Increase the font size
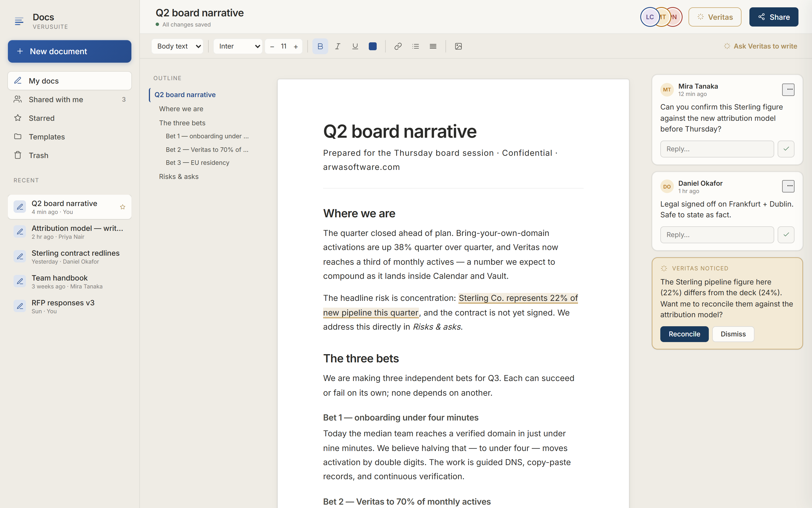Image resolution: width=812 pixels, height=508 pixels. click(x=295, y=47)
